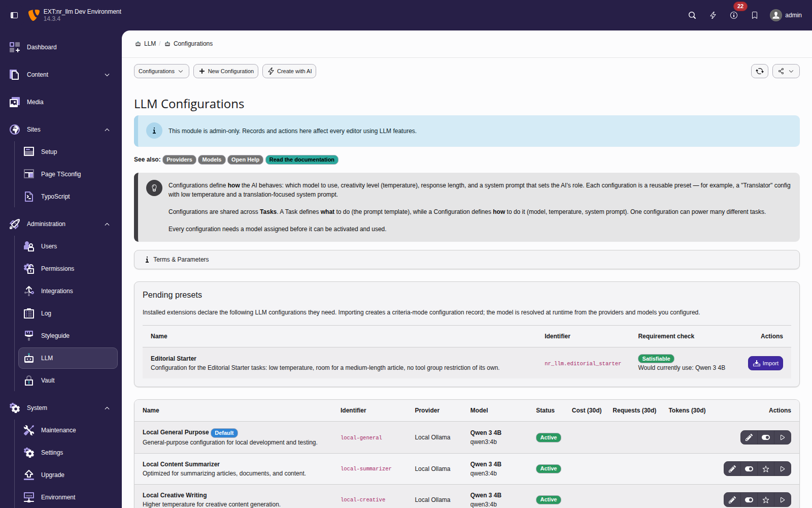Open the Dashboard module

pos(61,47)
